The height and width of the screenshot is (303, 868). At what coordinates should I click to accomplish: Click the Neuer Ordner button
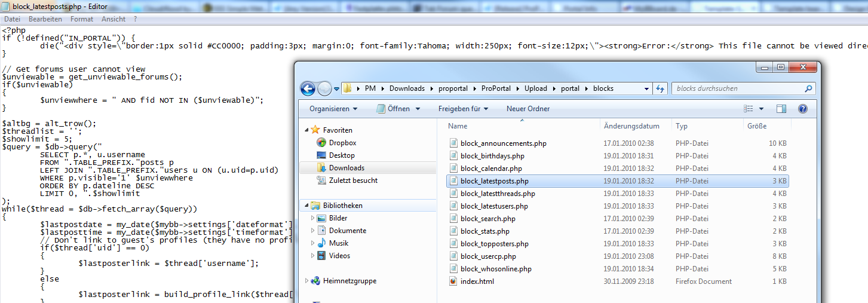pyautogui.click(x=528, y=109)
